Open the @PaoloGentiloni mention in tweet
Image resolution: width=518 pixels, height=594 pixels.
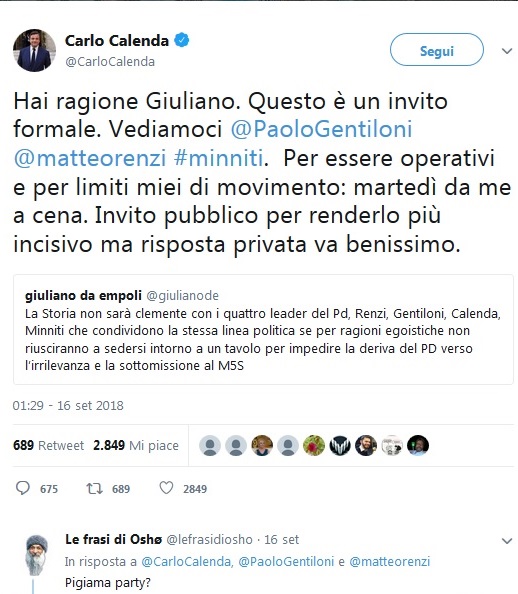321,129
